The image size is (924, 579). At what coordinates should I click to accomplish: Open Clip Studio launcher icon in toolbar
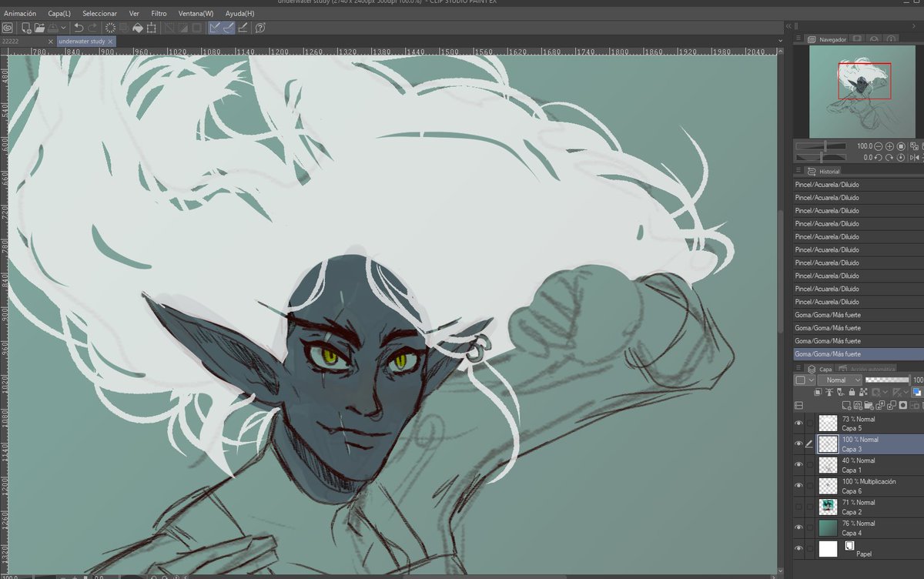tap(8, 28)
